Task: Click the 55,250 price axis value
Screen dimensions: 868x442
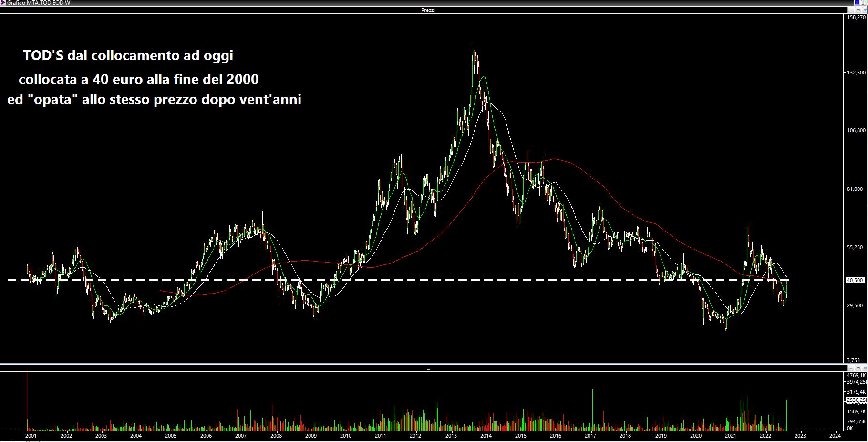Action: pyautogui.click(x=855, y=247)
